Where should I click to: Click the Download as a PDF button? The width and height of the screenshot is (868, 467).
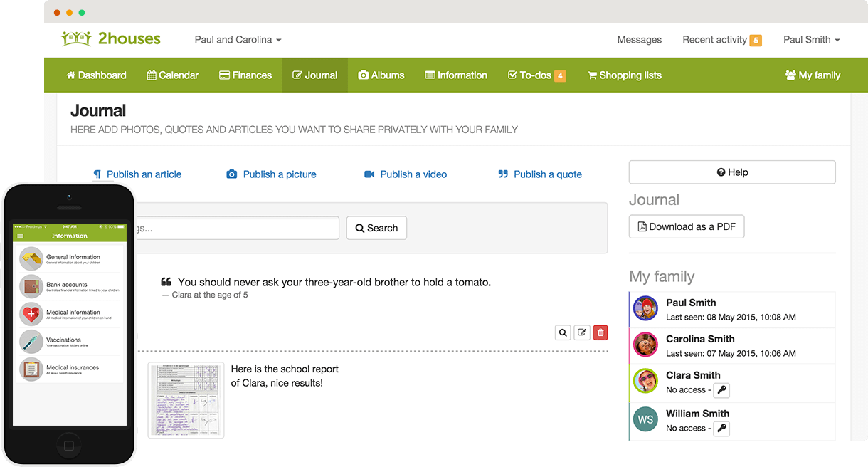(686, 227)
